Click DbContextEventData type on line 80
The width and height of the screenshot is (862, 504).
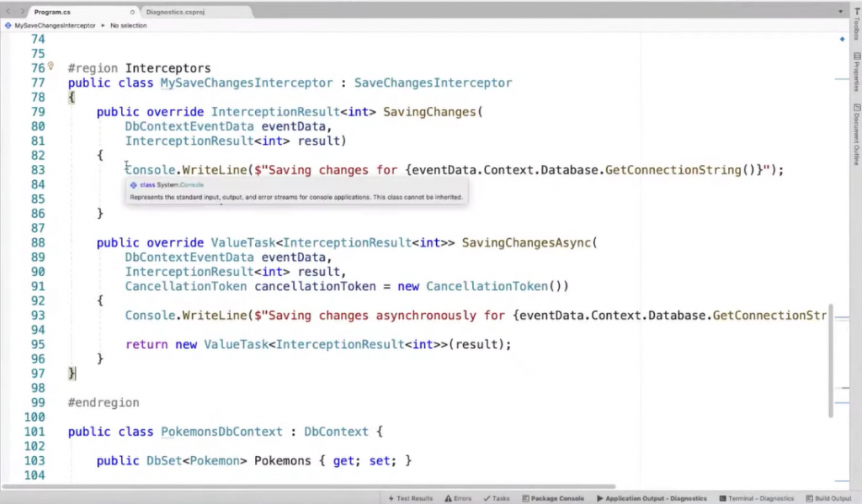(x=189, y=126)
